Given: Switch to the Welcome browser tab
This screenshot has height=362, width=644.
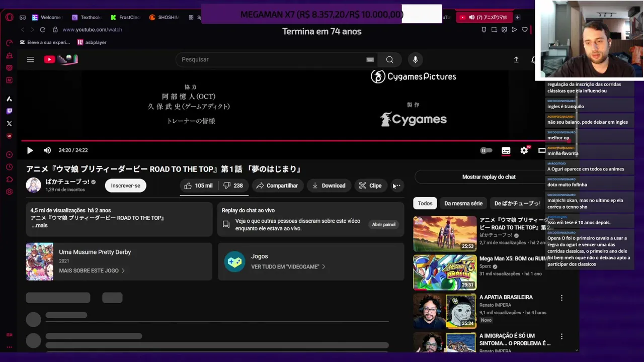Looking at the screenshot, I should pos(46,17).
